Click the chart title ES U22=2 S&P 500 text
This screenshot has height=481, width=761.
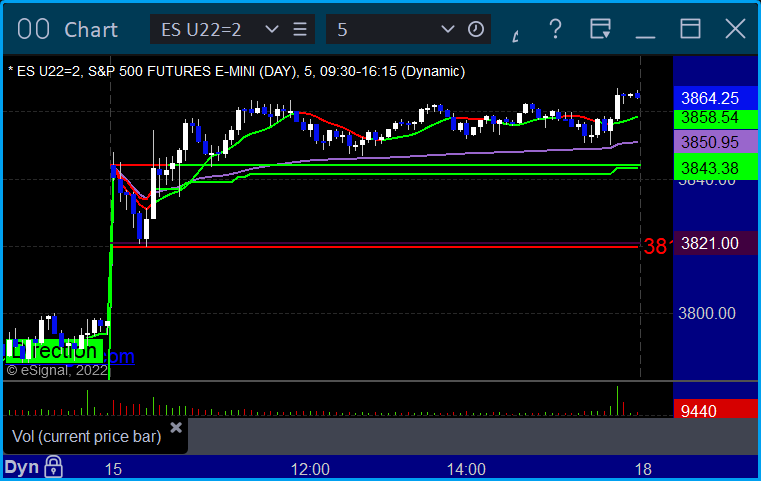236,71
